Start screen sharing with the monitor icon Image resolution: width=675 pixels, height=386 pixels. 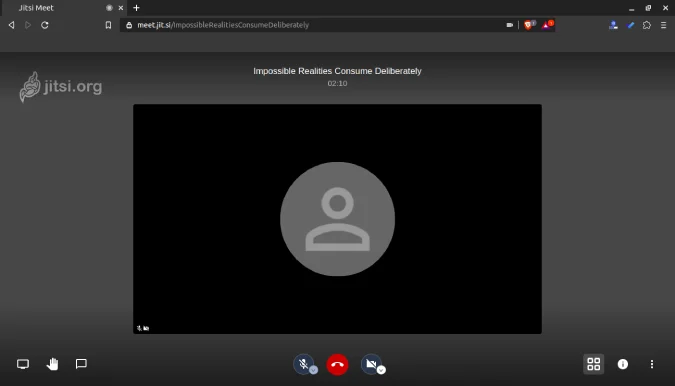[23, 364]
